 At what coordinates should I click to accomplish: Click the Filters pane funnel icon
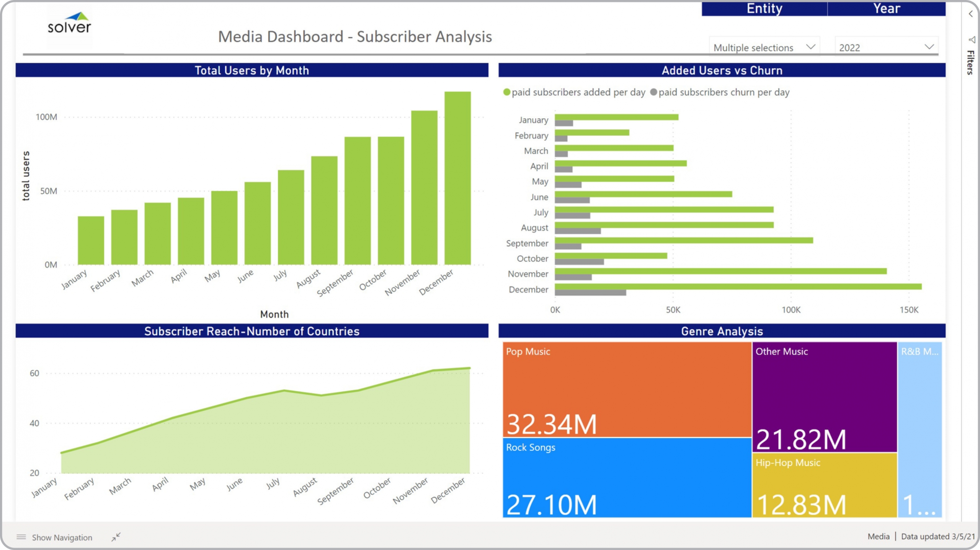click(x=972, y=40)
